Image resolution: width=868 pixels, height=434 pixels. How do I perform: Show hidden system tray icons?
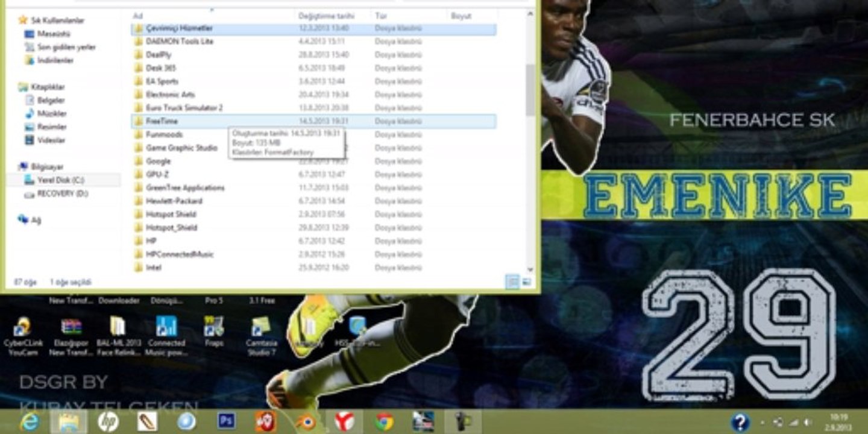click(763, 423)
